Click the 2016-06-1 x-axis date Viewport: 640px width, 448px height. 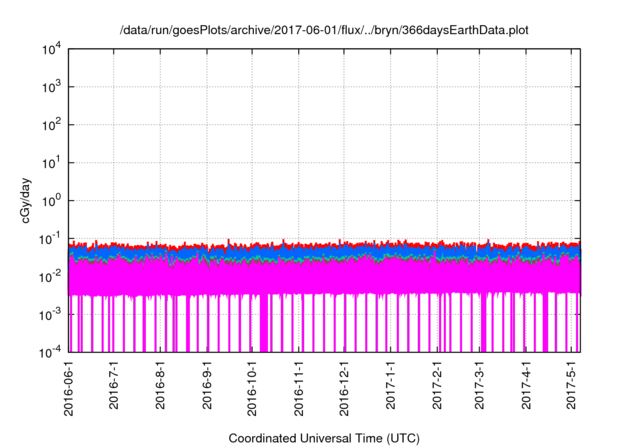point(69,388)
